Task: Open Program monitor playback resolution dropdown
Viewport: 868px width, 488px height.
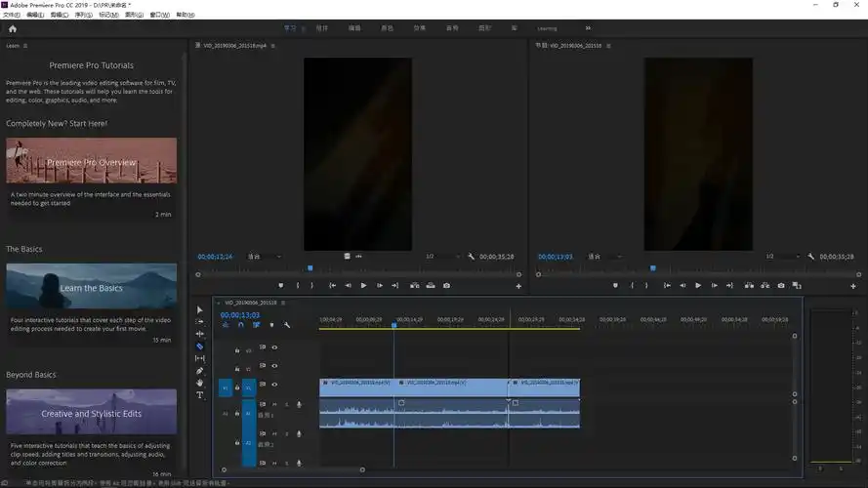Action: pyautogui.click(x=780, y=257)
